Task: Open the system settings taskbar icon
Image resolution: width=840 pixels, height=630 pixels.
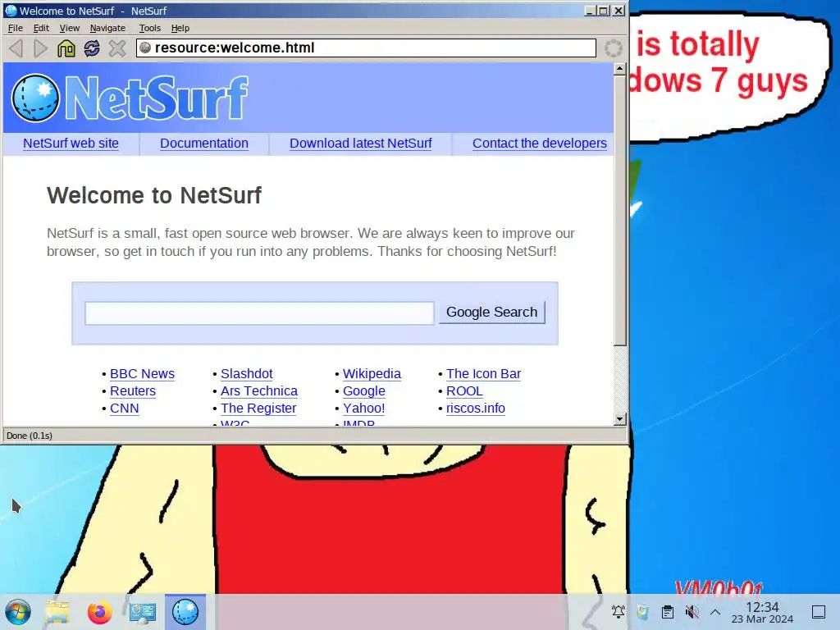Action: (x=143, y=612)
